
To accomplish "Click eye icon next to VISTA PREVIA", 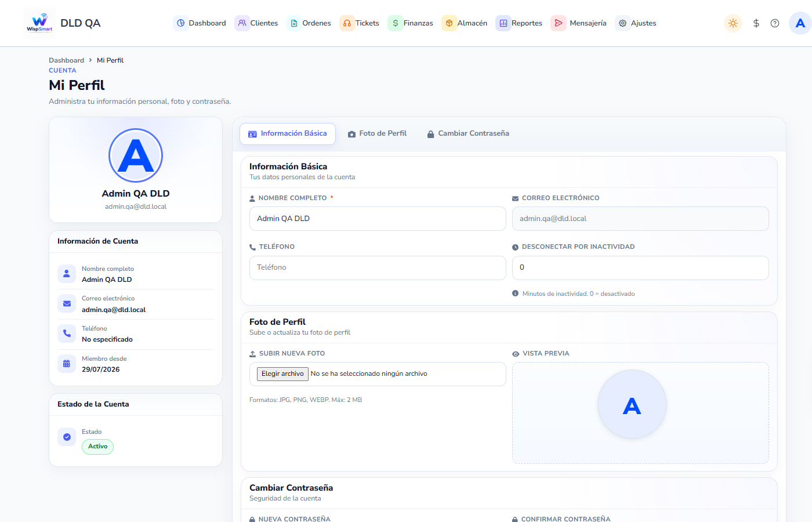I will pos(516,354).
